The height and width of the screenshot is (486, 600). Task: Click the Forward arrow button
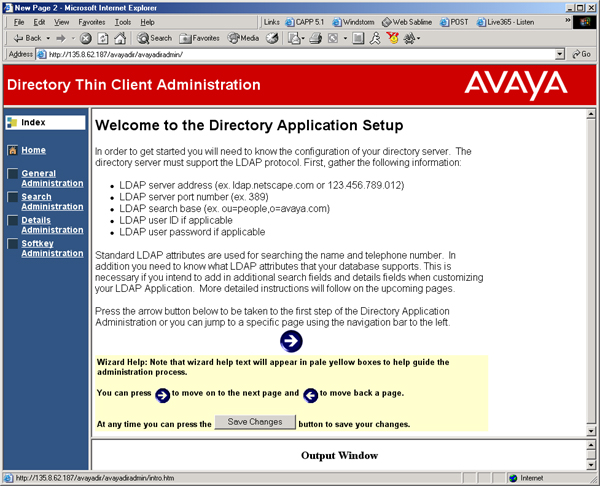(x=61, y=38)
